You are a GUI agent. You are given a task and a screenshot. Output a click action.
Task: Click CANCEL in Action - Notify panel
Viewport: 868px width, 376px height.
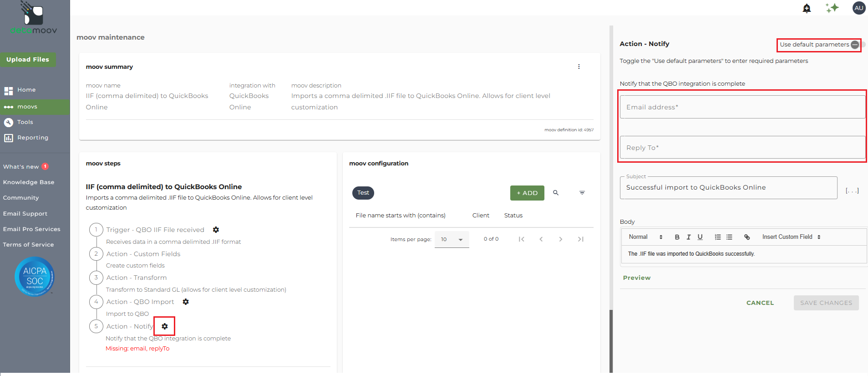[760, 303]
